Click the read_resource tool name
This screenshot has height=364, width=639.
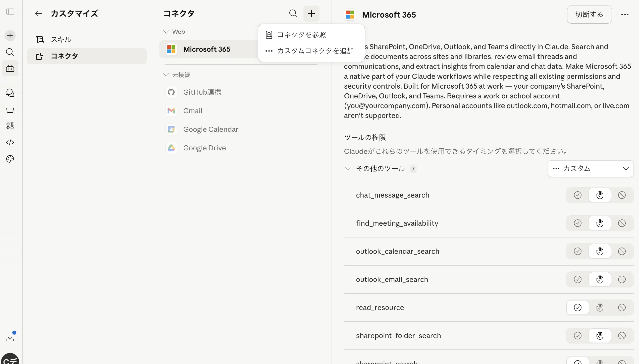pyautogui.click(x=380, y=308)
